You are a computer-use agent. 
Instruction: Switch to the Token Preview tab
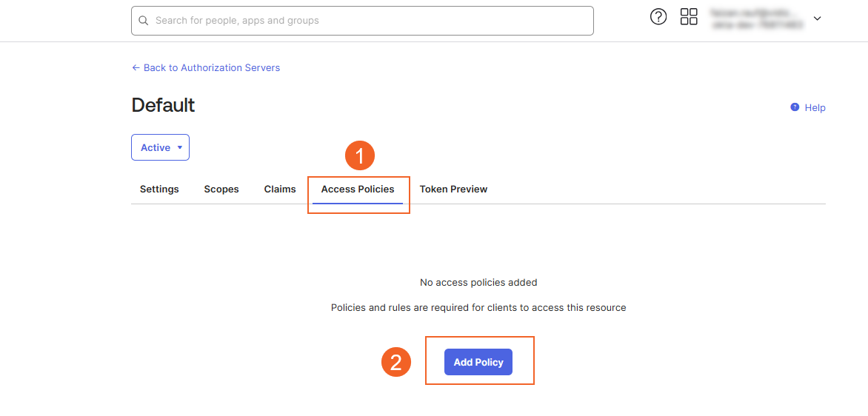pyautogui.click(x=453, y=189)
